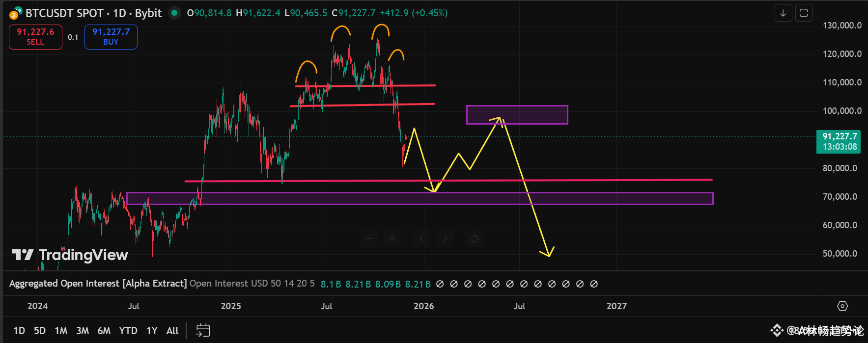Click the 8.1 B open interest value

click(331, 284)
